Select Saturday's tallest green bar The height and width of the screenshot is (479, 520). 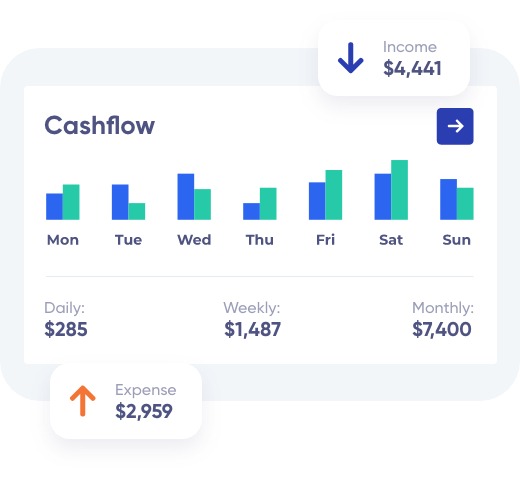tap(399, 190)
